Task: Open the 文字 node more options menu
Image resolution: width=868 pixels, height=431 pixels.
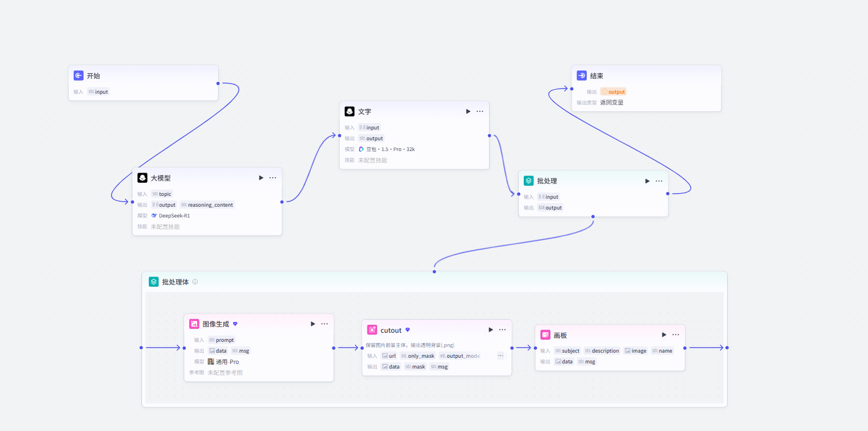Action: [480, 111]
